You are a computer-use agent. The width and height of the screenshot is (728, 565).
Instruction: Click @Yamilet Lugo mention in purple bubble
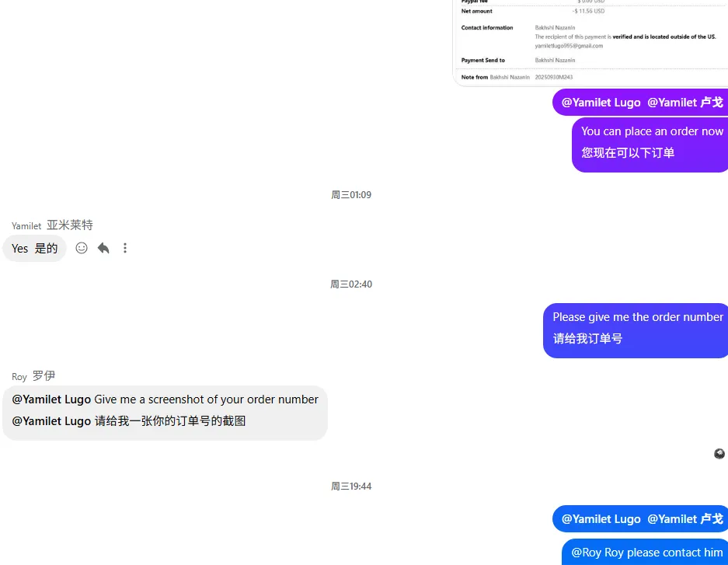click(x=601, y=102)
